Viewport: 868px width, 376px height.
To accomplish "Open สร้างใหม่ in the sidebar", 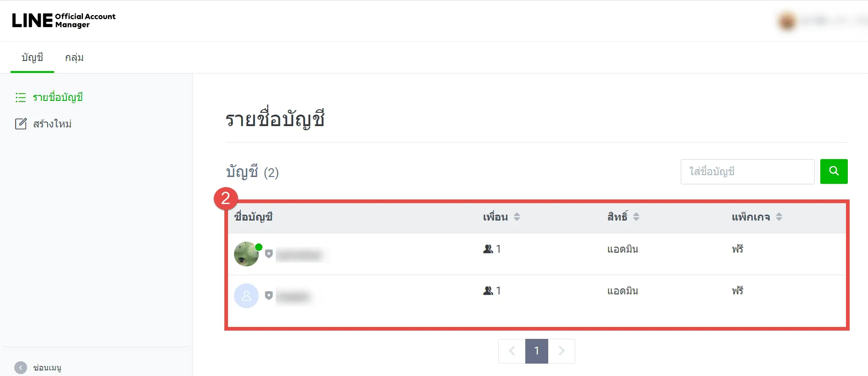I will [52, 124].
